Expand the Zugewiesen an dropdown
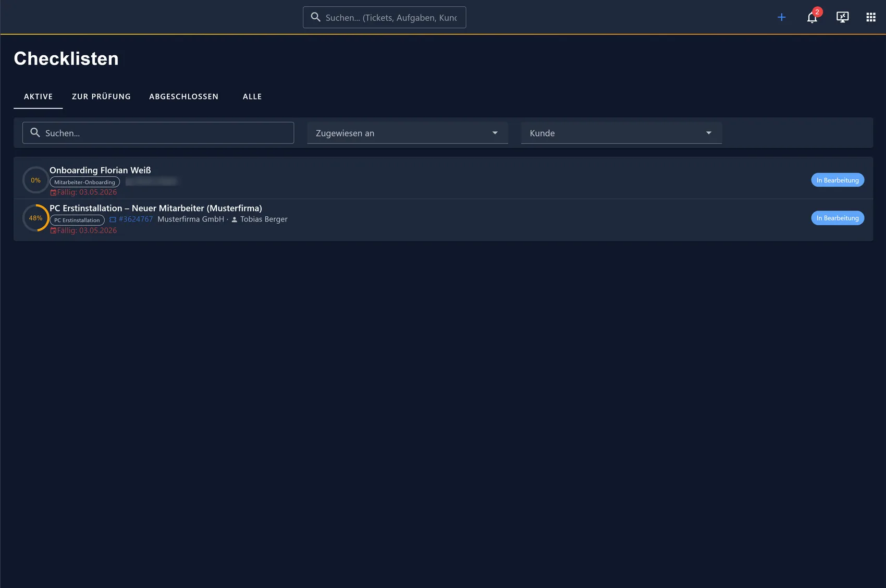The image size is (886, 588). tap(407, 133)
